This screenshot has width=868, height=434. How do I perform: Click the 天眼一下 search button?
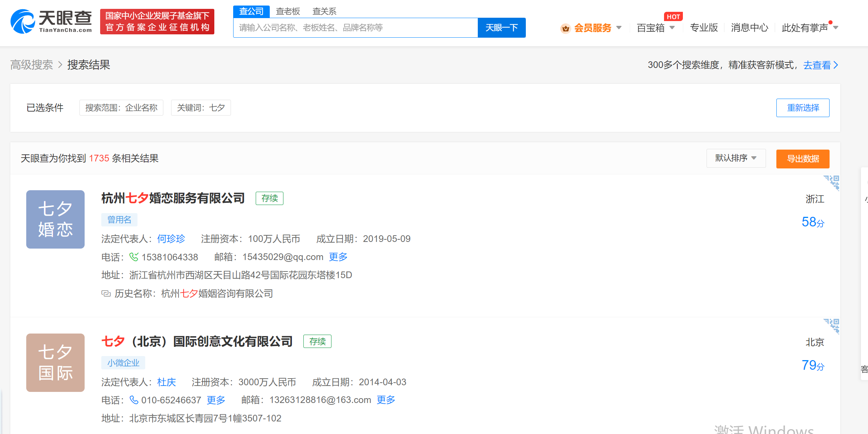(501, 27)
